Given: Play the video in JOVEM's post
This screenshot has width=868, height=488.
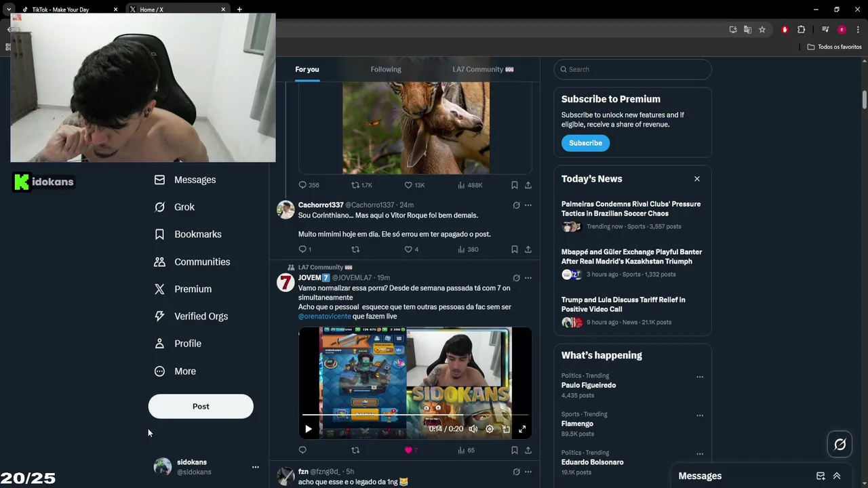Looking at the screenshot, I should [308, 429].
